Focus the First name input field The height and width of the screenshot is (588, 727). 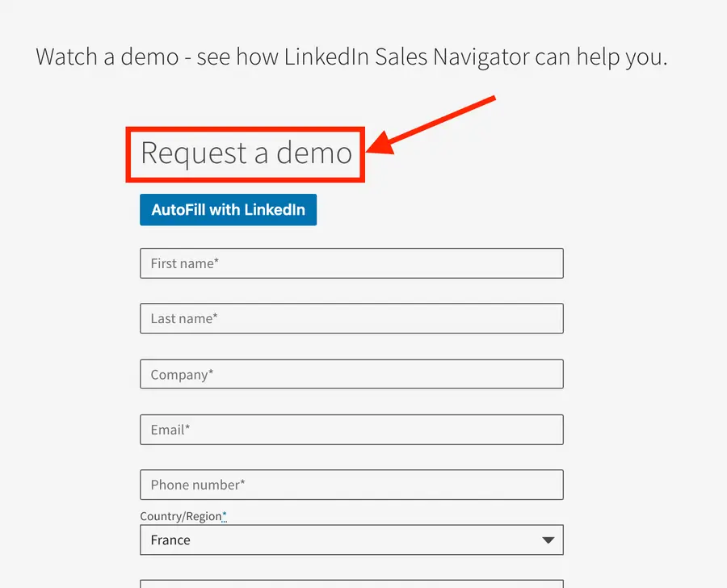click(x=351, y=262)
